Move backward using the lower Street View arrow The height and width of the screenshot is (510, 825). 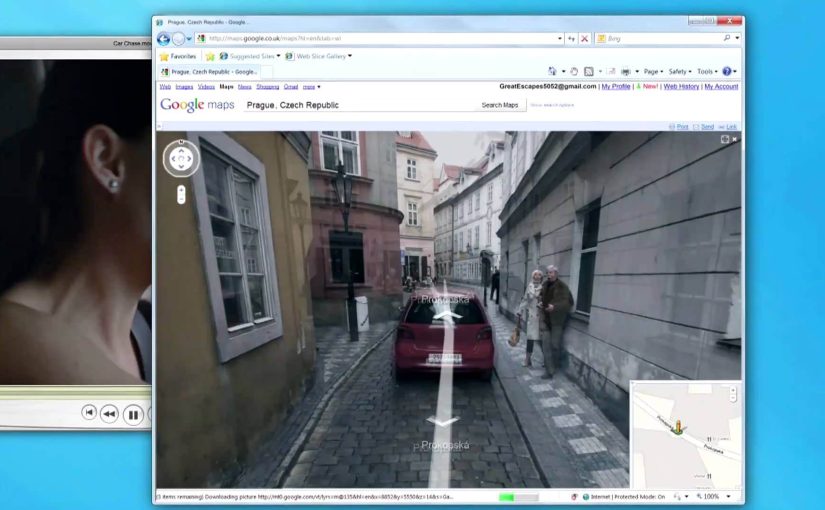[x=442, y=421]
